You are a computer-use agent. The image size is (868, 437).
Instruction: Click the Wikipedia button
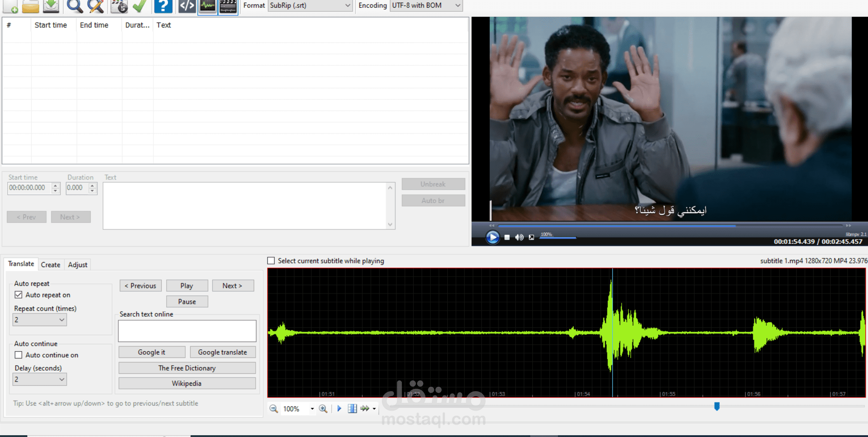click(x=187, y=383)
